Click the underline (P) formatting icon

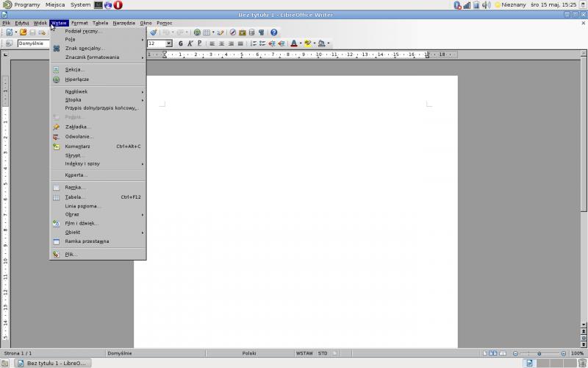point(198,43)
